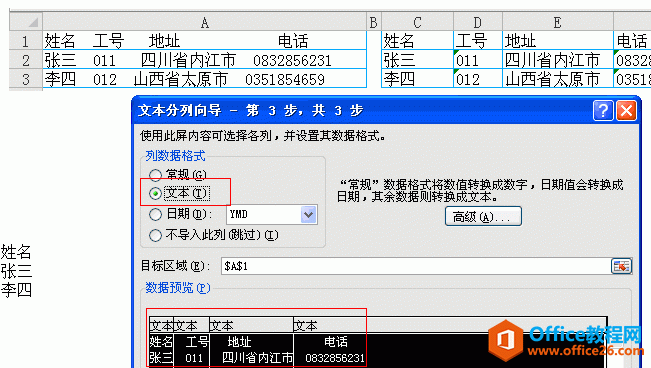Viewport: 651px width, 368px height.
Task: Open the YMD date format dropdown
Action: coord(308,215)
